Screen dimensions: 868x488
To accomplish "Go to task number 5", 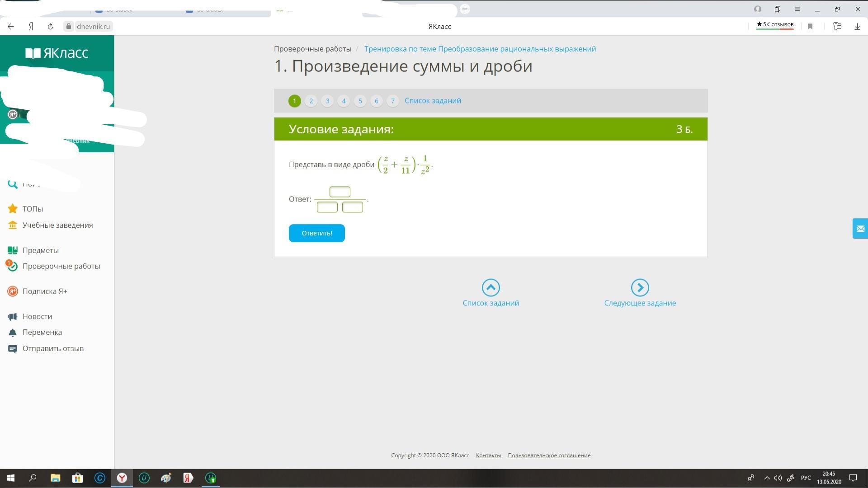I will click(360, 101).
